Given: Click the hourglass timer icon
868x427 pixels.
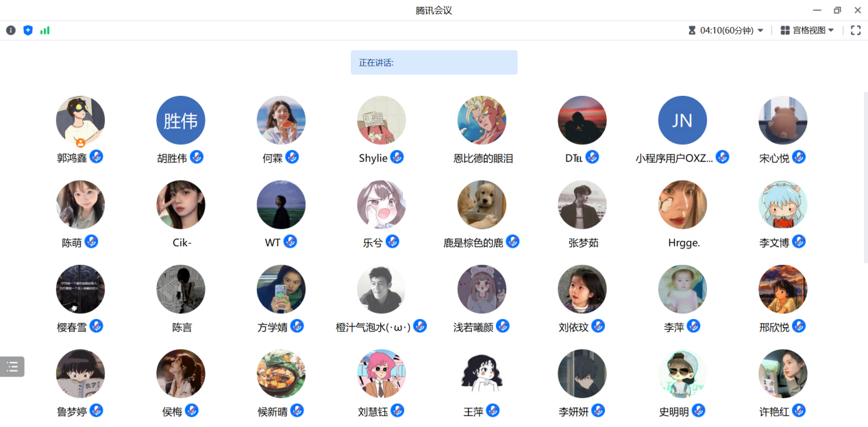Looking at the screenshot, I should [x=692, y=30].
